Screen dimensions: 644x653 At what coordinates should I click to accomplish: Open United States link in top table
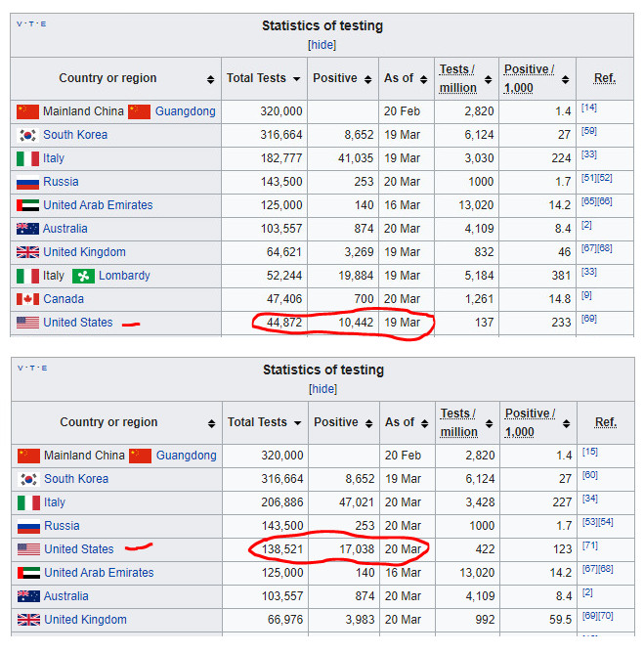[78, 323]
